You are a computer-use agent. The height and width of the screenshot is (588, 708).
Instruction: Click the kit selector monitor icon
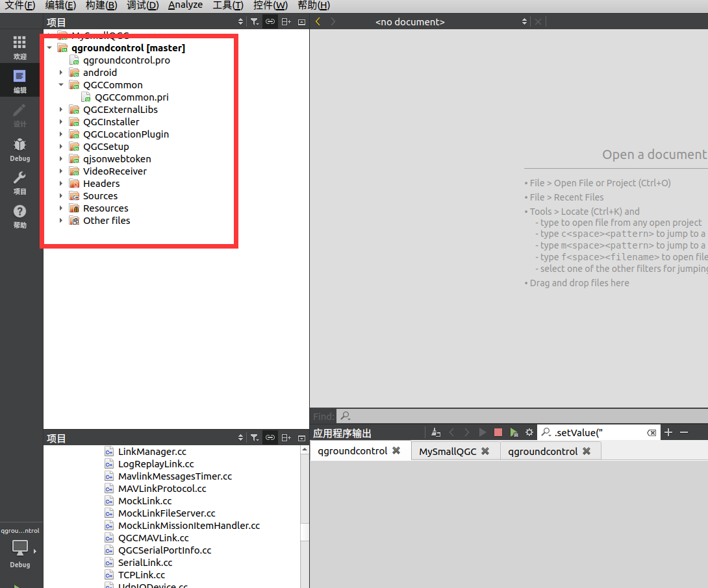pyautogui.click(x=20, y=548)
